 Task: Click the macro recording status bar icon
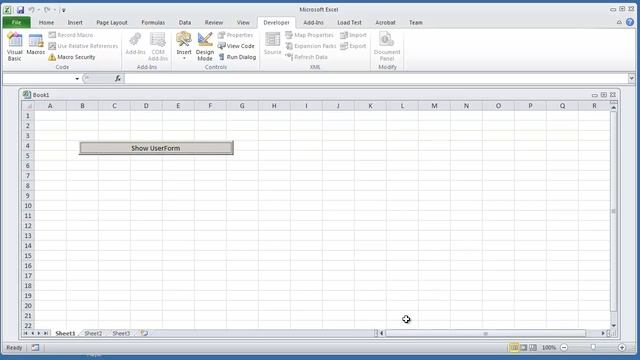(36, 348)
